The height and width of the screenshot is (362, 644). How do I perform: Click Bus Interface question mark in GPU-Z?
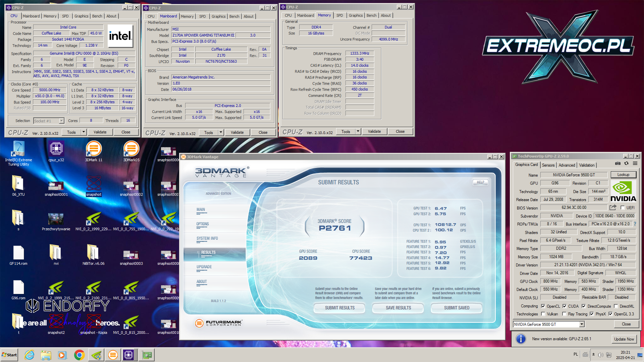point(635,224)
